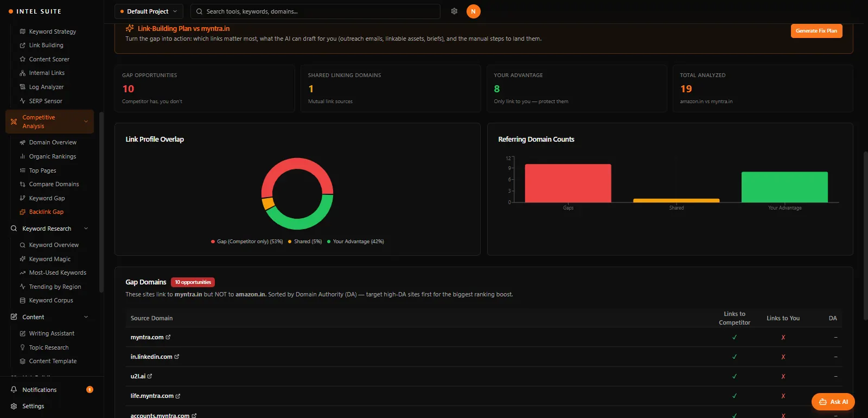The image size is (868, 418).
Task: Click the Top Pages list icon
Action: [x=22, y=170]
